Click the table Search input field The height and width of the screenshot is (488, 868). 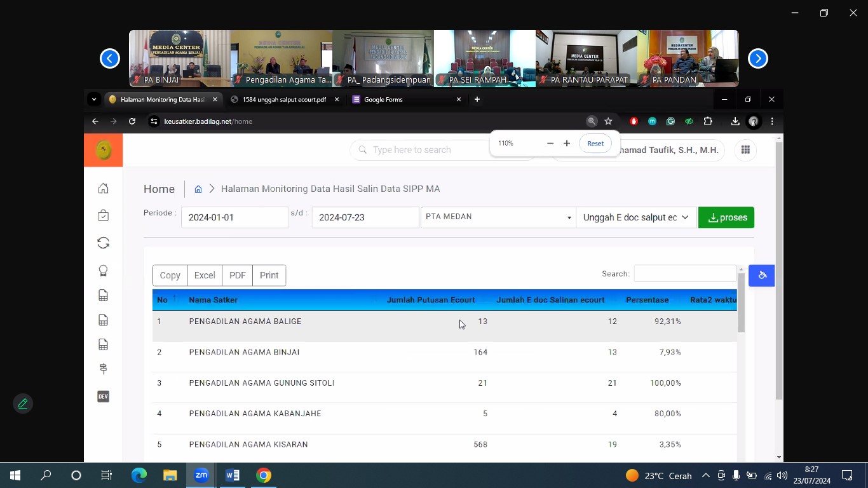[684, 274]
